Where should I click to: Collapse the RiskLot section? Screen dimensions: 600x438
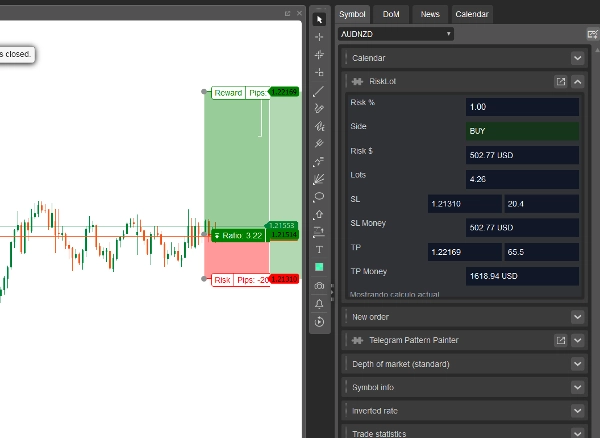[x=577, y=81]
